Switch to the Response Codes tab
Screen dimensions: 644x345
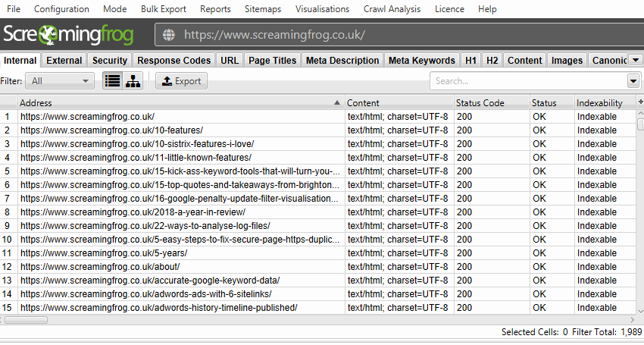pos(174,61)
